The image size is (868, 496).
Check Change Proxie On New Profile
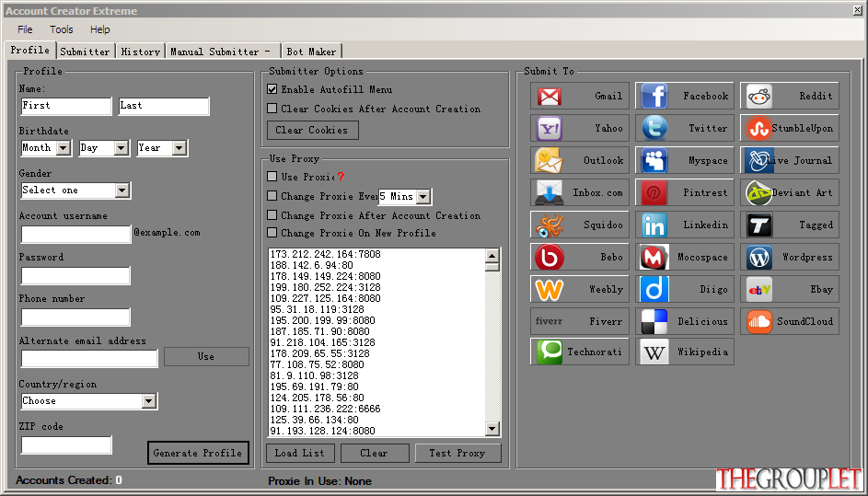click(x=272, y=233)
